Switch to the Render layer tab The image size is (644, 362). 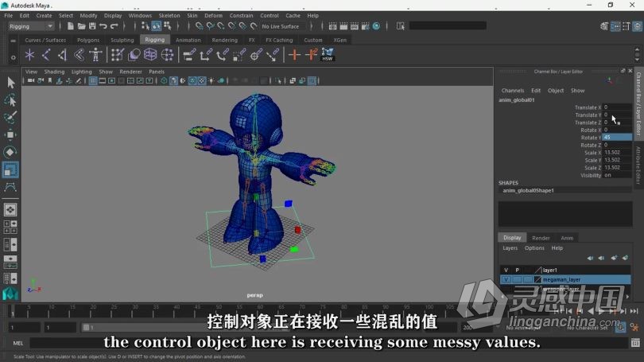click(541, 238)
